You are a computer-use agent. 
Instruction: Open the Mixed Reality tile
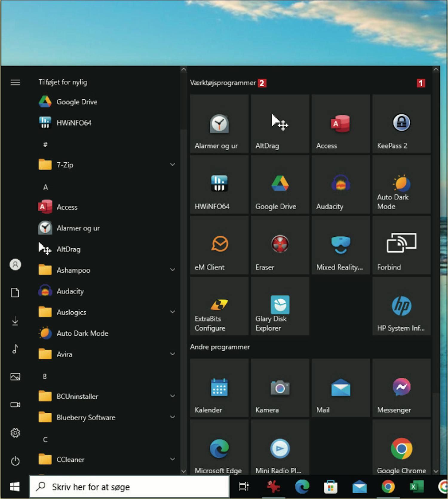pyautogui.click(x=341, y=245)
